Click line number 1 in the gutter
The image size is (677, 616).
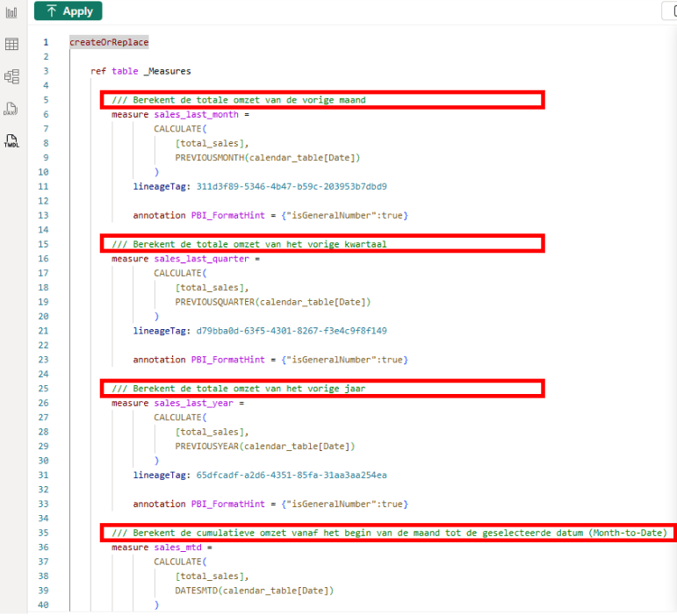pyautogui.click(x=46, y=42)
